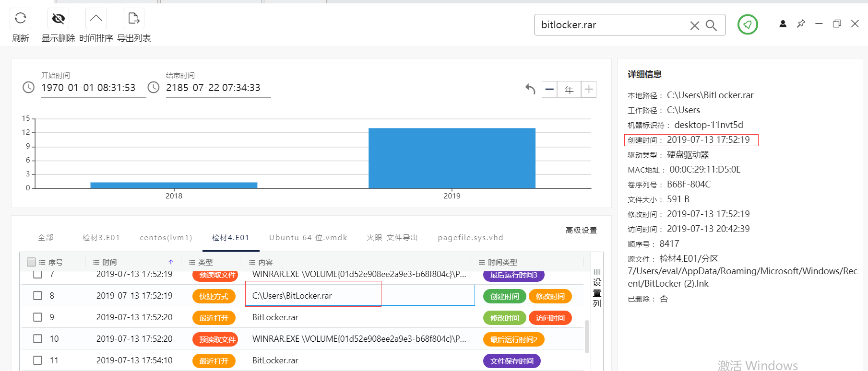The image size is (868, 371).
Task: Open 高级设置 advanced settings
Action: pyautogui.click(x=581, y=231)
